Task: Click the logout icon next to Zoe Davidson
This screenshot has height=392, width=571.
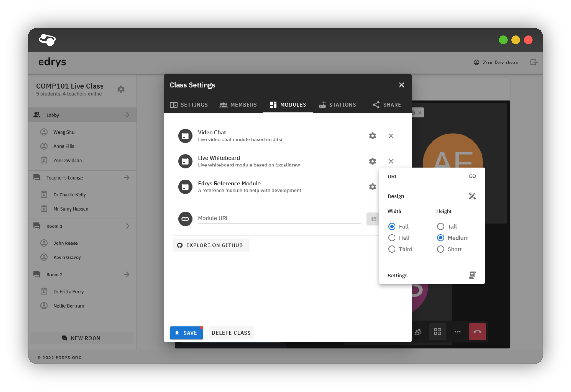Action: pyautogui.click(x=534, y=62)
